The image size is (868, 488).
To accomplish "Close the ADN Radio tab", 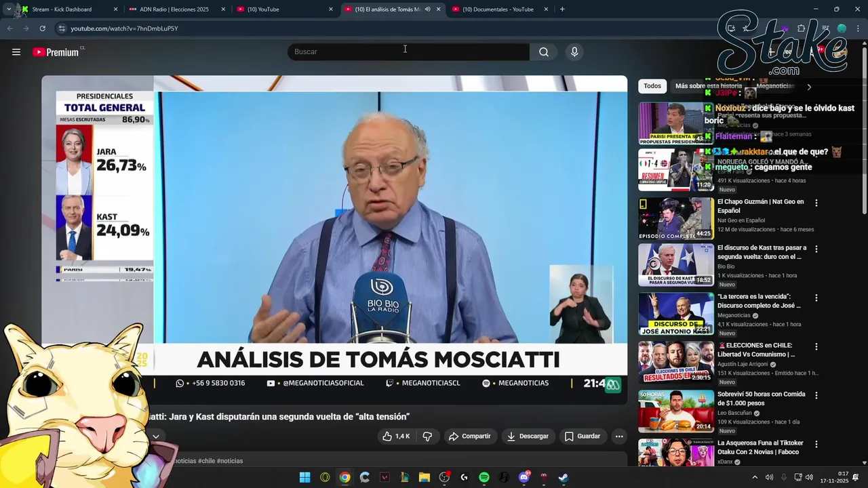I will [223, 9].
